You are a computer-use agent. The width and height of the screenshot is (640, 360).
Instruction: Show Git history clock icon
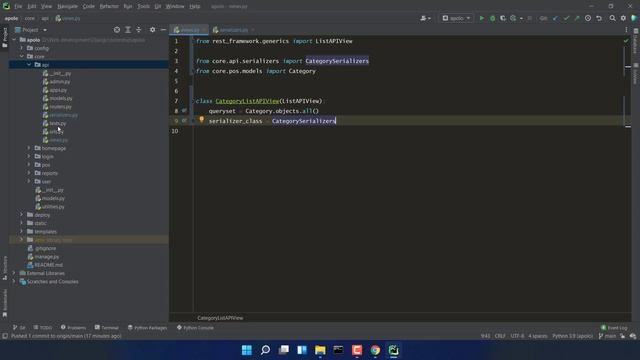pyautogui.click(x=588, y=18)
